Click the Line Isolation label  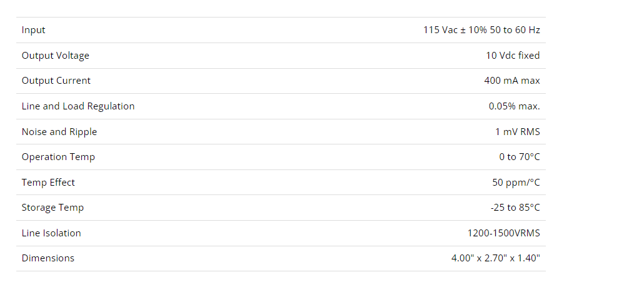tap(51, 233)
